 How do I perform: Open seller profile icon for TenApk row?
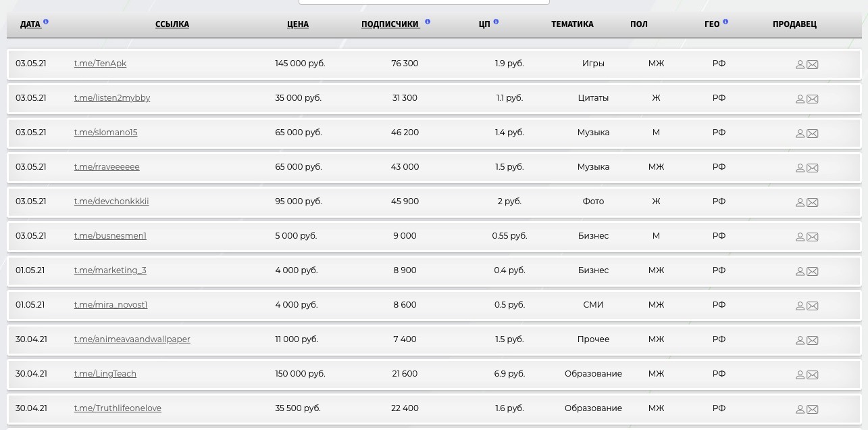pyautogui.click(x=800, y=64)
